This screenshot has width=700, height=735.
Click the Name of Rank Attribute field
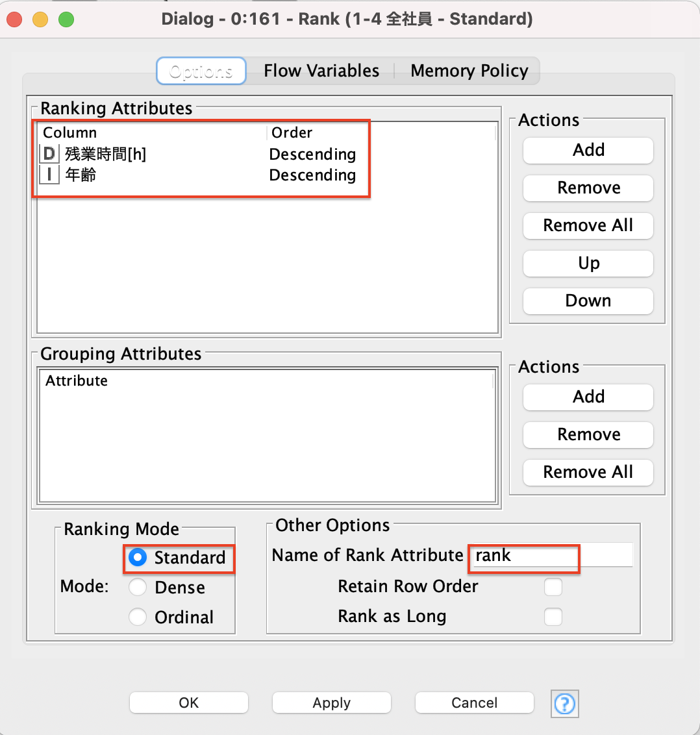click(553, 555)
